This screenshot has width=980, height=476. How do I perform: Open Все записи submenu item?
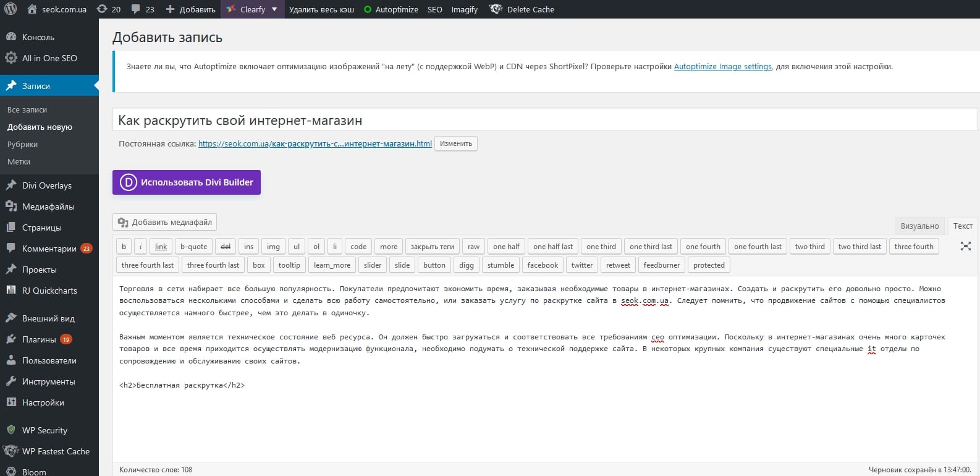pyautogui.click(x=27, y=109)
